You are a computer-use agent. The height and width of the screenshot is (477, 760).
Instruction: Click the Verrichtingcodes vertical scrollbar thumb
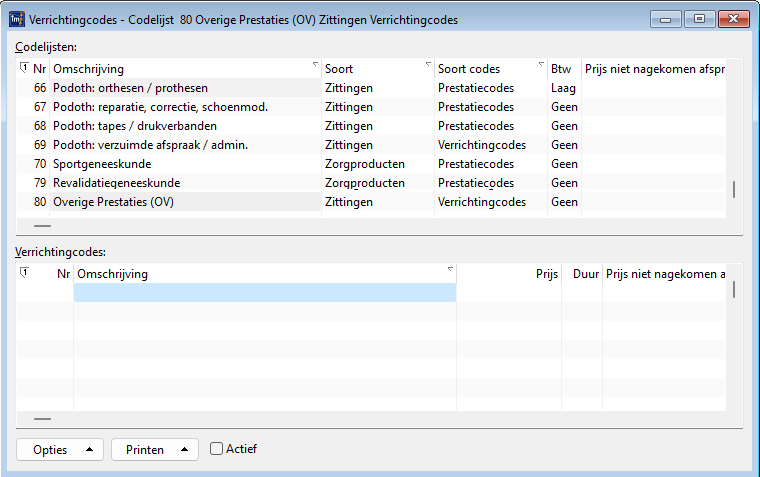click(734, 289)
